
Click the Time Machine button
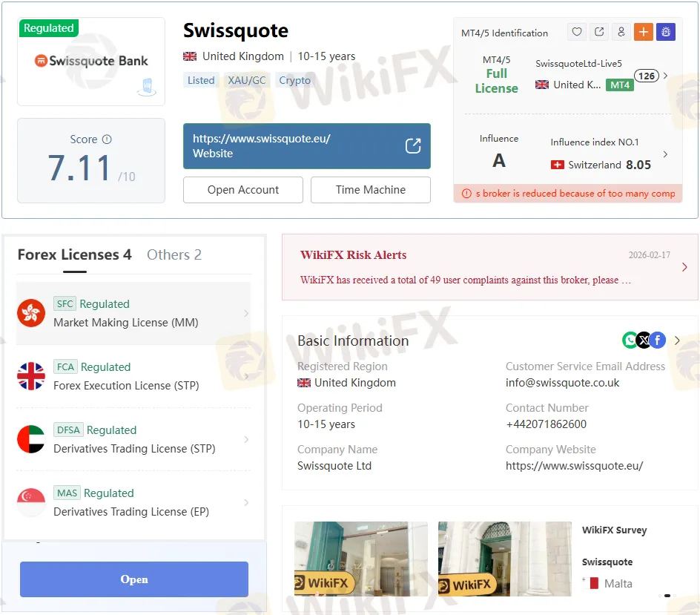pos(371,190)
